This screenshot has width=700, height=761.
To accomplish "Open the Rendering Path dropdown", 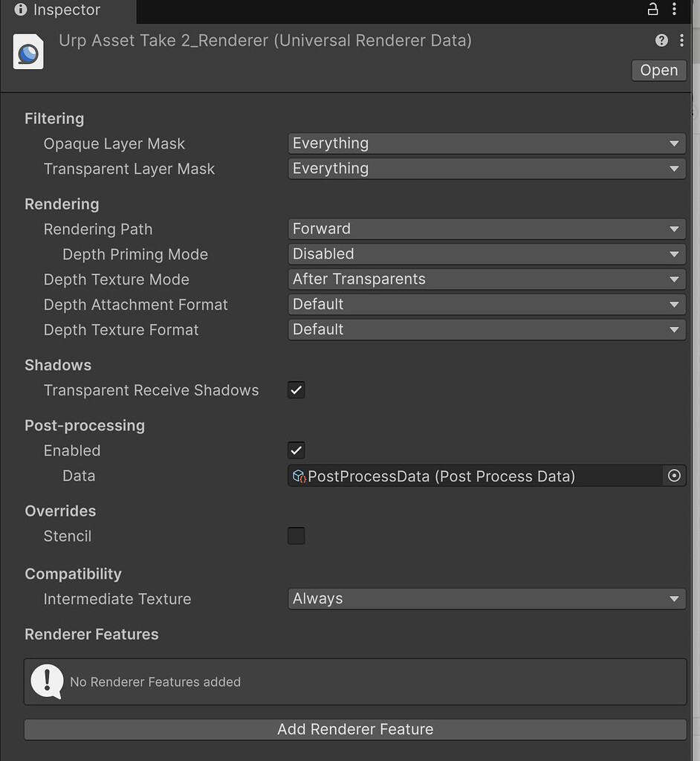I will [487, 229].
